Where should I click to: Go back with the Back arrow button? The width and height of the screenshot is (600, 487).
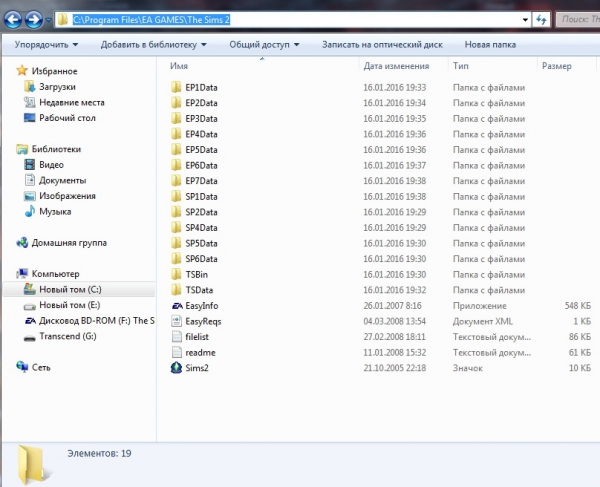tap(13, 20)
